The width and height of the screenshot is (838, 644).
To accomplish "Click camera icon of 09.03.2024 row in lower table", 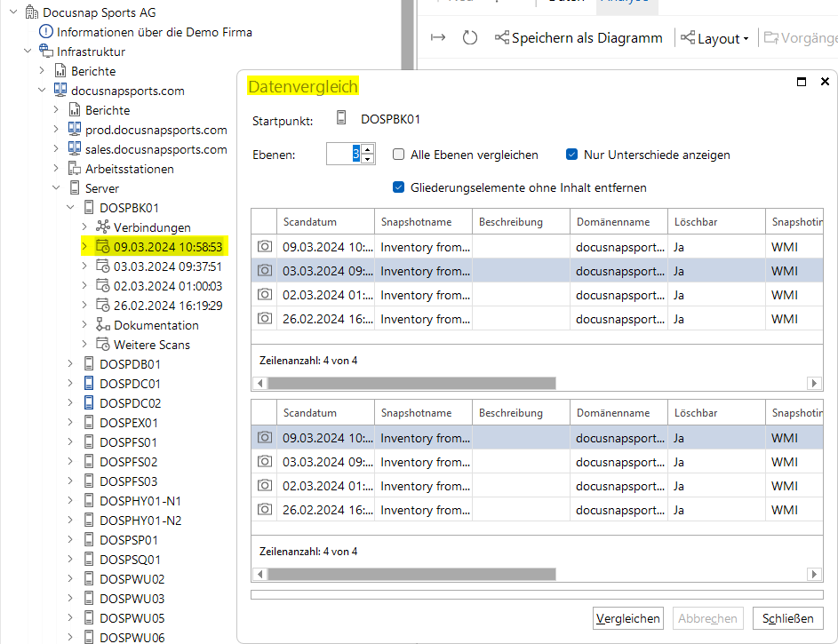I will tap(265, 438).
